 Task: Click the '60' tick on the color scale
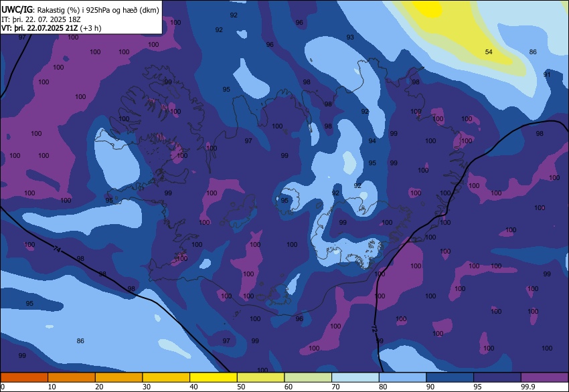point(289,387)
